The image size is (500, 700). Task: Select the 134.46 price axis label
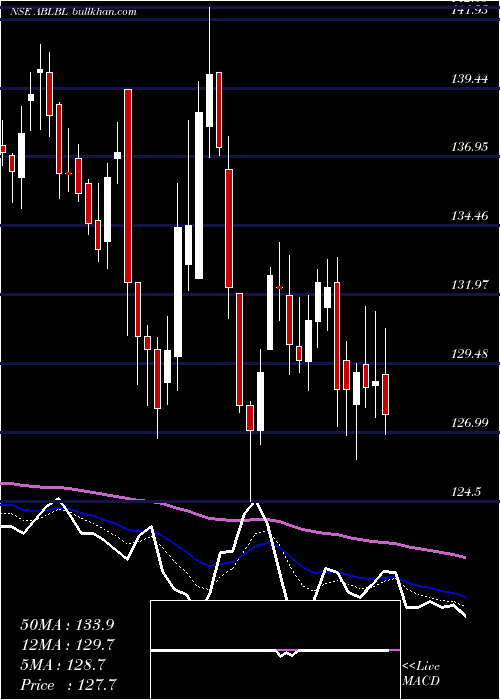point(470,217)
